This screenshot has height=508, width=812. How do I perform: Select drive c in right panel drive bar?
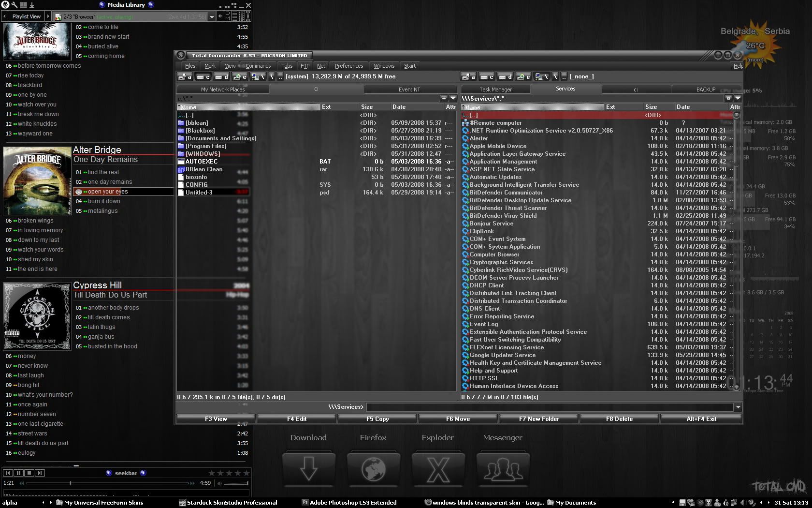487,76
